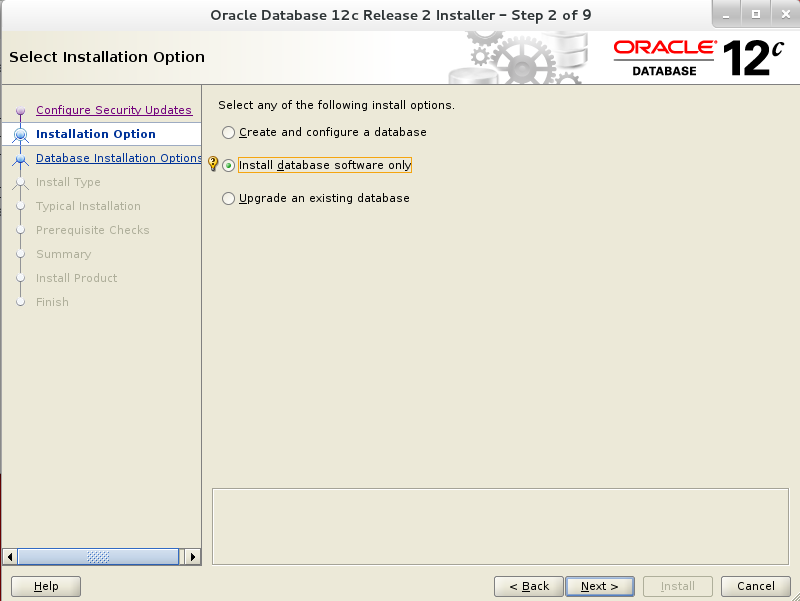The image size is (800, 601).
Task: Select the Summary step in the sidebar
Action: [x=62, y=254]
